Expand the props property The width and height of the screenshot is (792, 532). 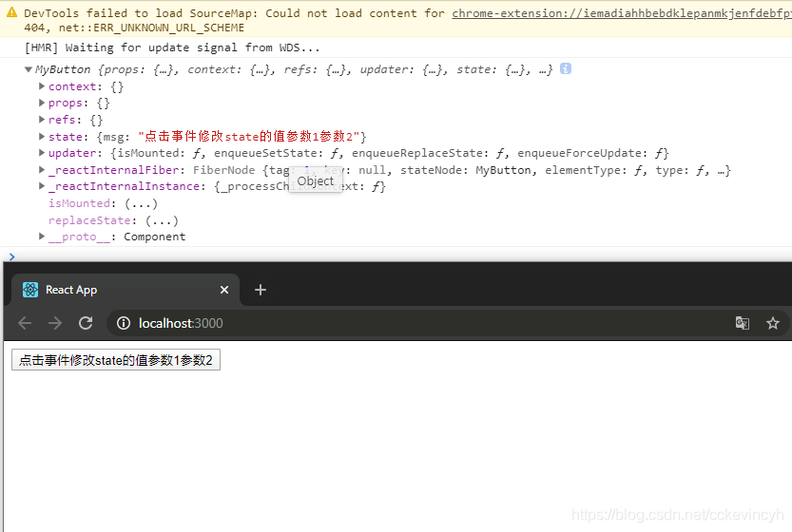tap(42, 103)
